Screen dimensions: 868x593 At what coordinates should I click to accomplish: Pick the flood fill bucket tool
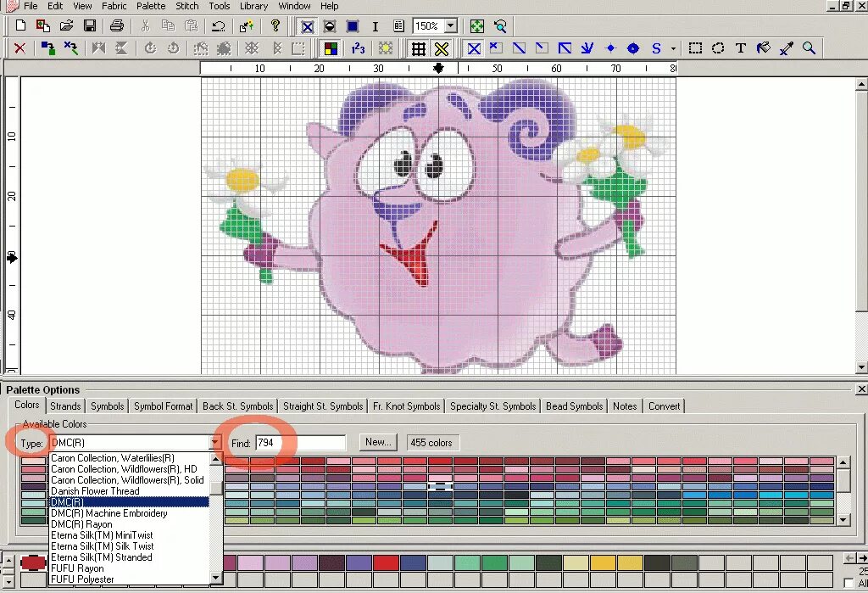(x=764, y=48)
